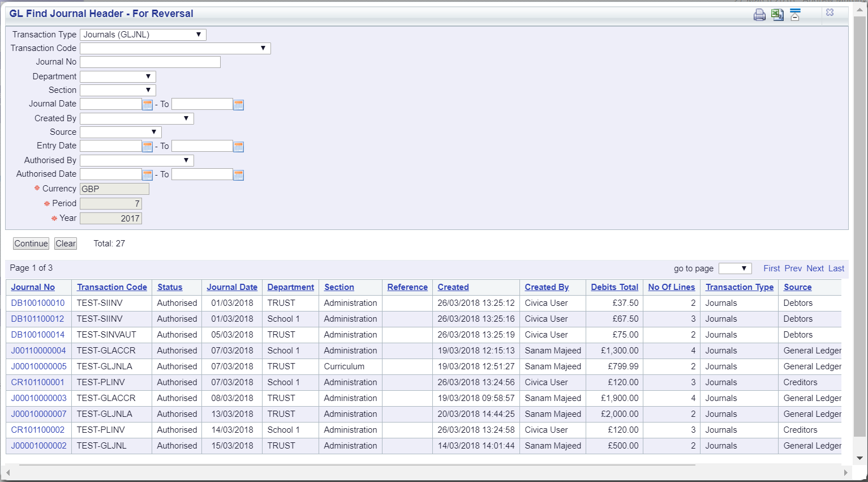
Task: Sort by Status column header
Action: pyautogui.click(x=170, y=287)
